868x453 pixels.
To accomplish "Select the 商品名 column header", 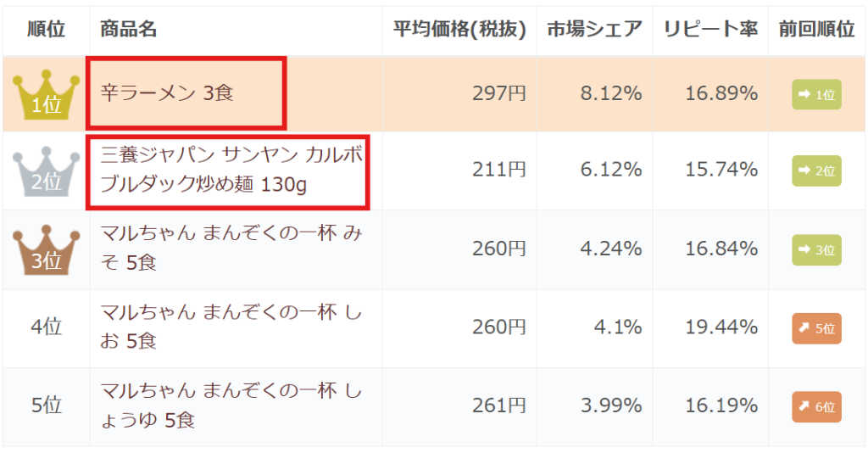I will point(128,30).
